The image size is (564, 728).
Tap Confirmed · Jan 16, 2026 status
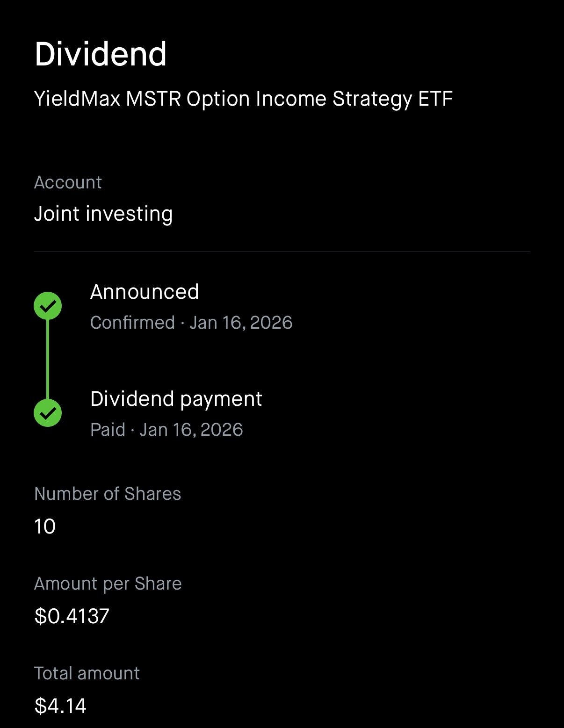pos(191,323)
